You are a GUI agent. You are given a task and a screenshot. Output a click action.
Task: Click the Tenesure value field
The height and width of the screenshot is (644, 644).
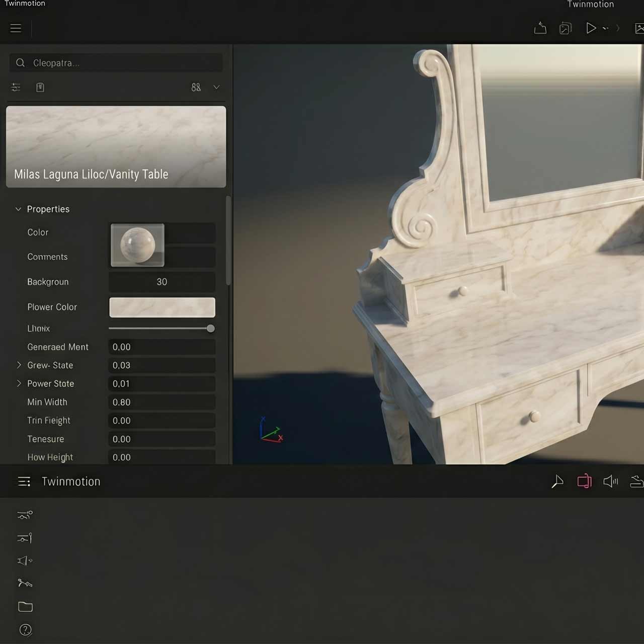(162, 439)
